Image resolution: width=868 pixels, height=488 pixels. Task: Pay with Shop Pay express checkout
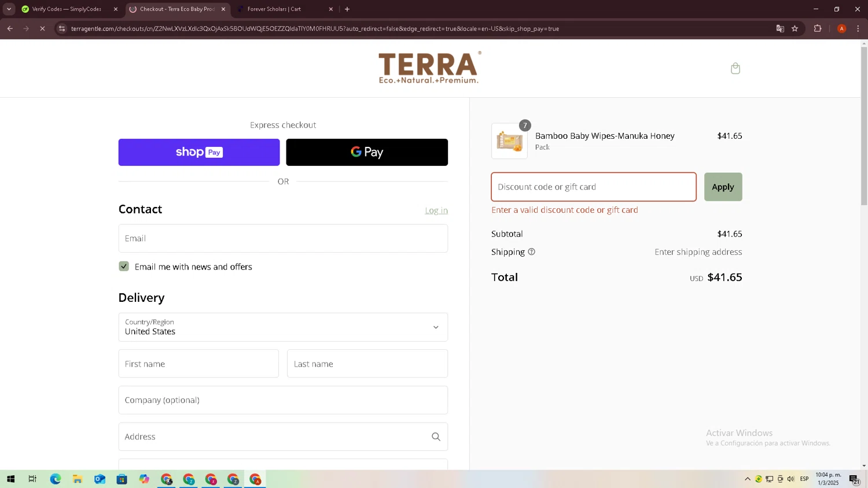[x=199, y=152]
